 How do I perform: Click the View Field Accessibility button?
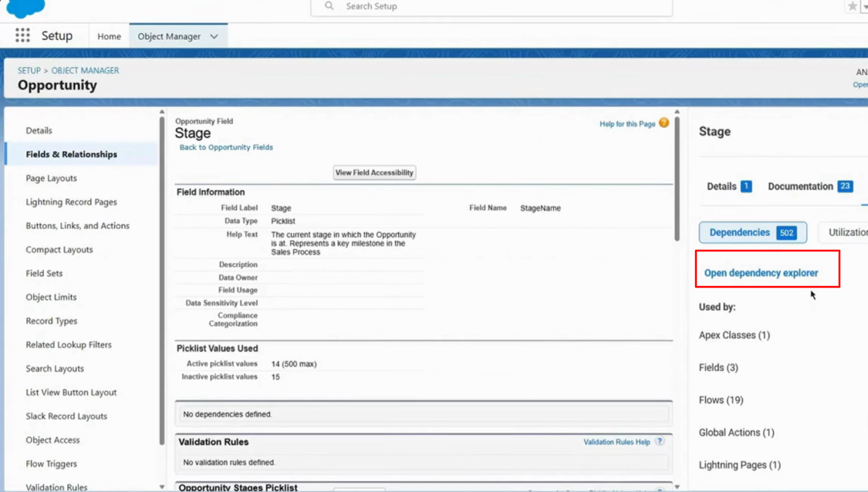[374, 173]
